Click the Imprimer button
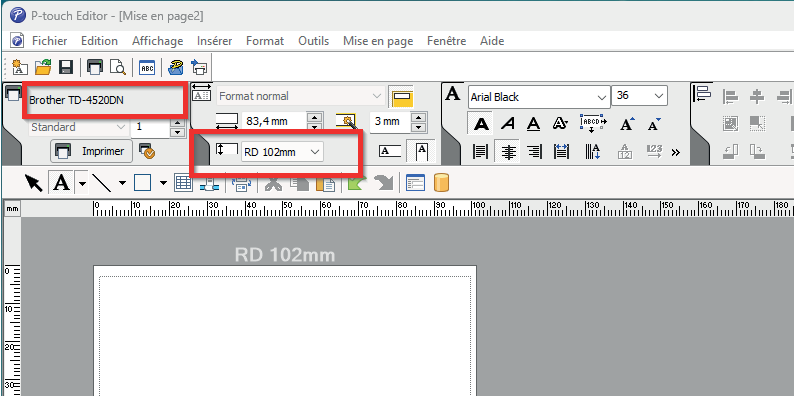794x396 pixels. click(91, 151)
